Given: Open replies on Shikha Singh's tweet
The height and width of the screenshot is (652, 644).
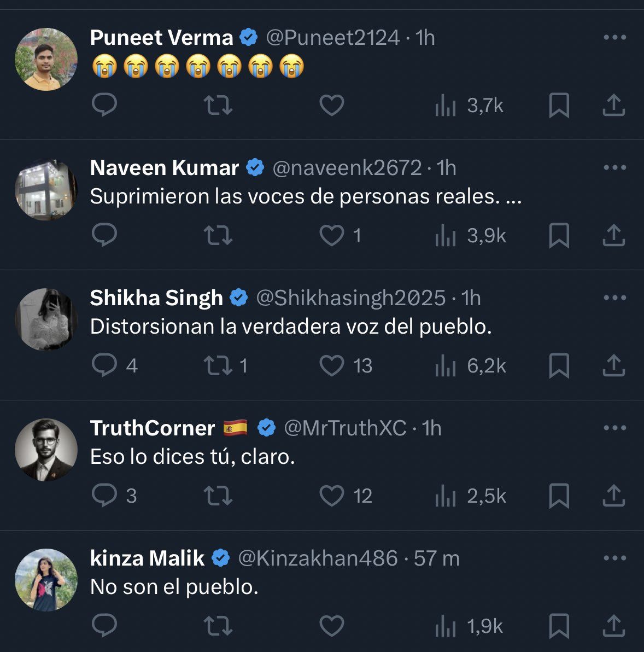Looking at the screenshot, I should pos(104,365).
